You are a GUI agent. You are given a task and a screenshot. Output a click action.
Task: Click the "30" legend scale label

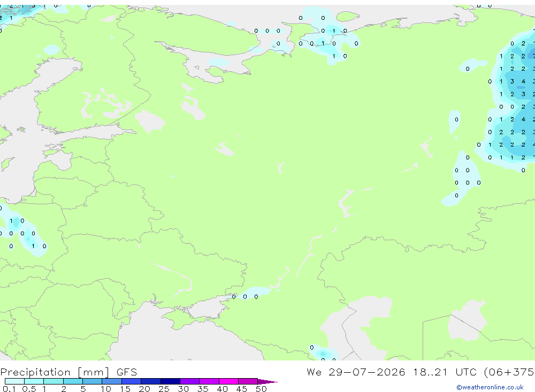pyautogui.click(x=183, y=389)
